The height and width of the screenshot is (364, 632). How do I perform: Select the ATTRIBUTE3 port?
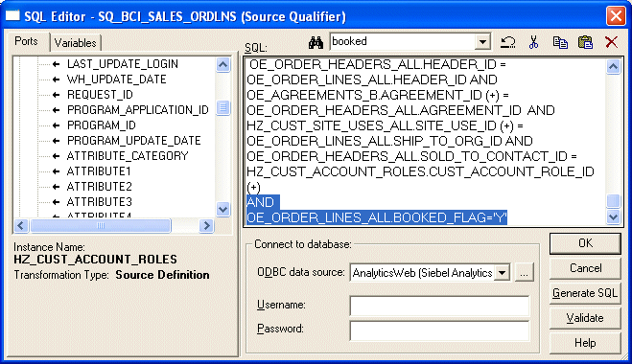[x=99, y=202]
